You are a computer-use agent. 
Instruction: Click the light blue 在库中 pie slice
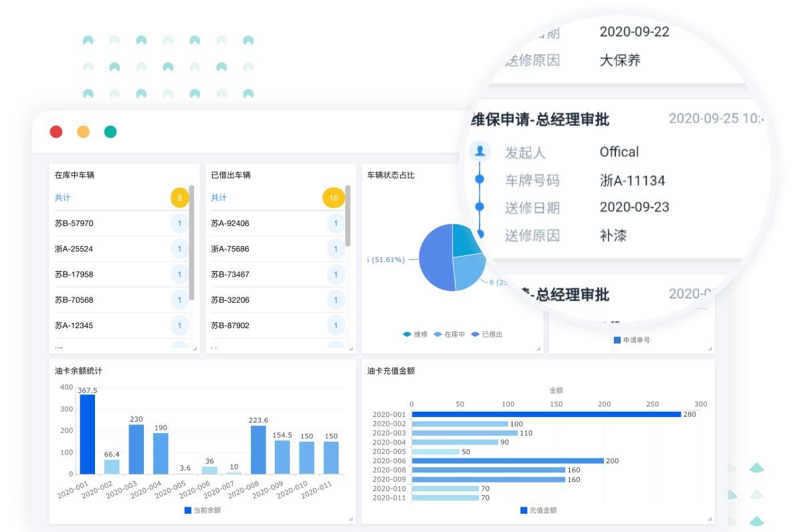[x=470, y=271]
